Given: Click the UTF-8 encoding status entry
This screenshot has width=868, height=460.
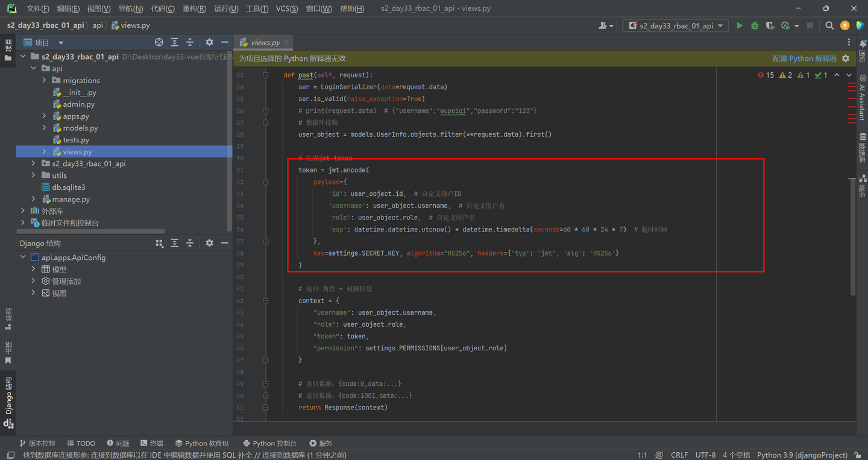Looking at the screenshot, I should pyautogui.click(x=705, y=455).
